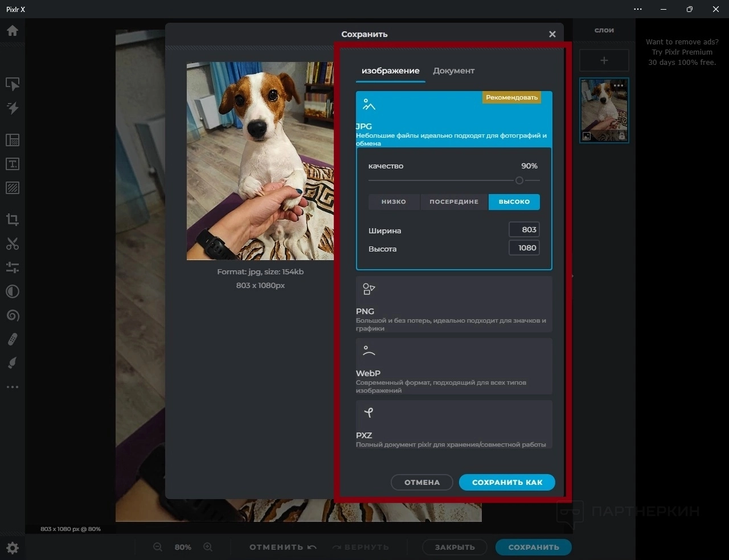Open the Layout and template tool

coord(13,140)
